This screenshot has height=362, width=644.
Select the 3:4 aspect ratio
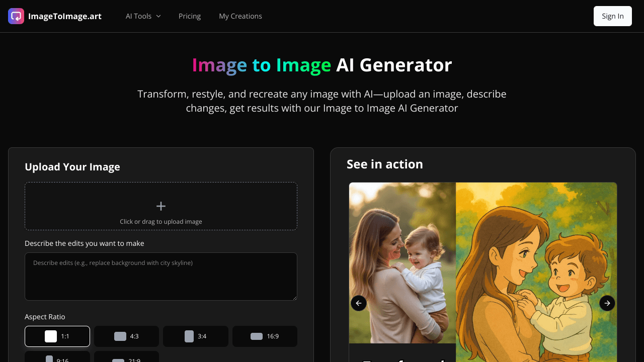[x=196, y=336]
